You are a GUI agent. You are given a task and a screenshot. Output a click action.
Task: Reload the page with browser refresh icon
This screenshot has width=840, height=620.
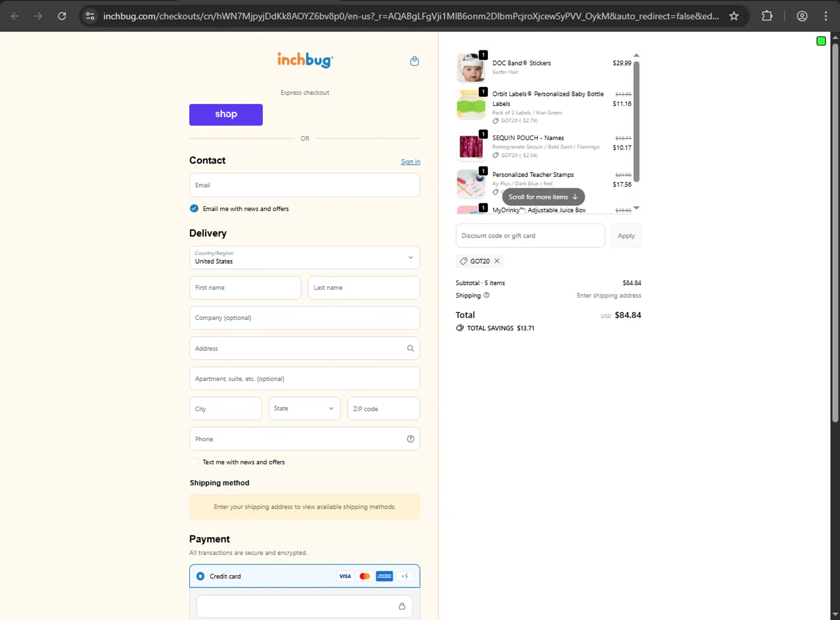62,16
